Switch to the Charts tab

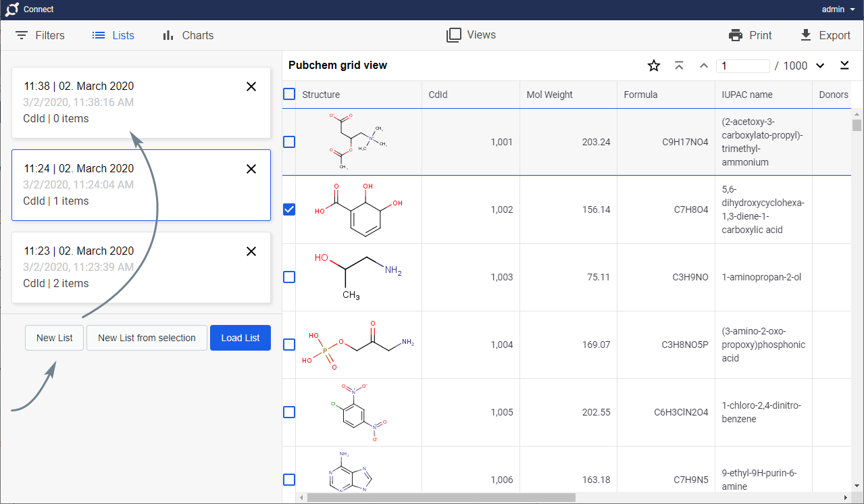pos(188,36)
